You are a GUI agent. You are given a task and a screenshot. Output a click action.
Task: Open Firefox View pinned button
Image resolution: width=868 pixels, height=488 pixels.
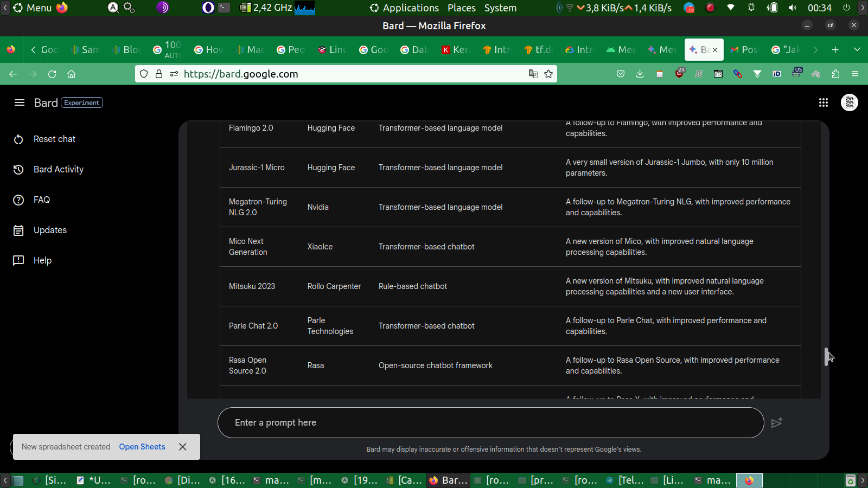(x=11, y=49)
